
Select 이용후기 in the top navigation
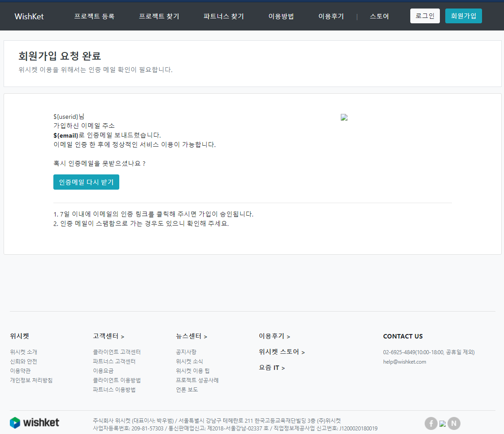[331, 17]
